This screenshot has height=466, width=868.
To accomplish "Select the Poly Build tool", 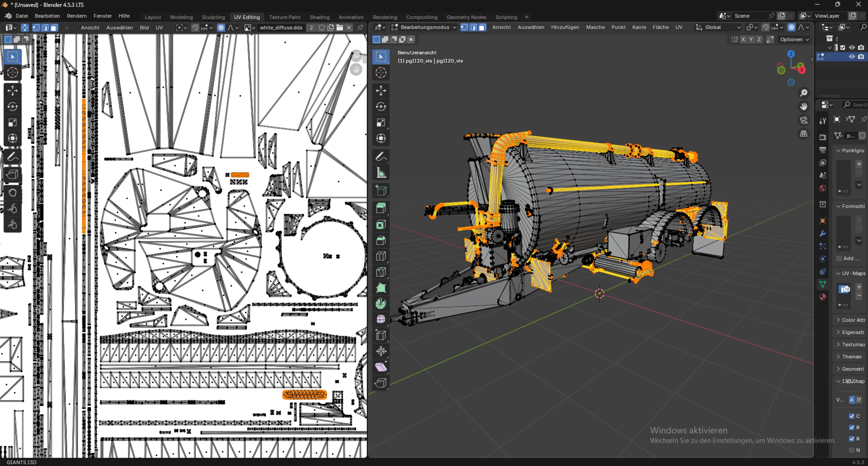I will [381, 288].
